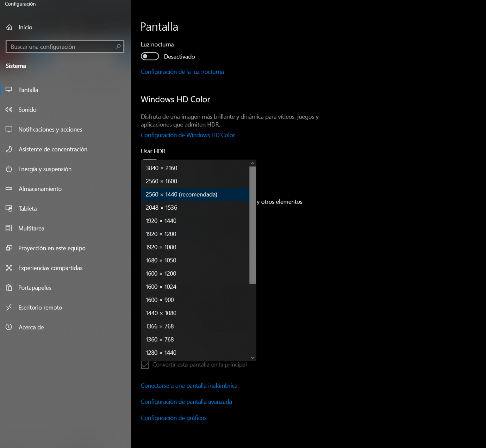Viewport: 486px width, 448px height.
Task: Click the Multitarea icon
Action: pyautogui.click(x=9, y=228)
